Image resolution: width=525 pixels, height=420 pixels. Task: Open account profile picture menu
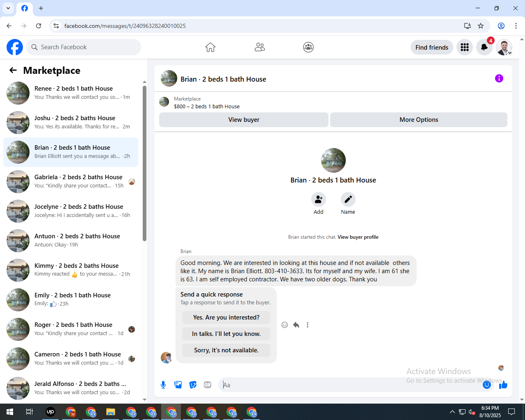tap(504, 47)
